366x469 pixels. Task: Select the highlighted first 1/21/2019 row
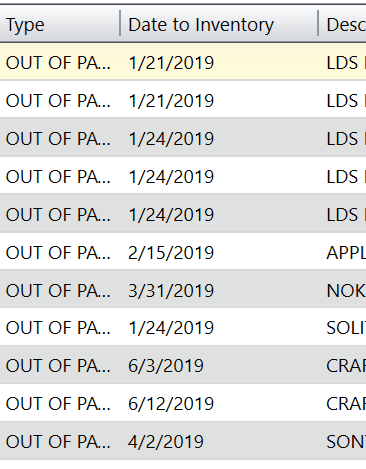(183, 62)
